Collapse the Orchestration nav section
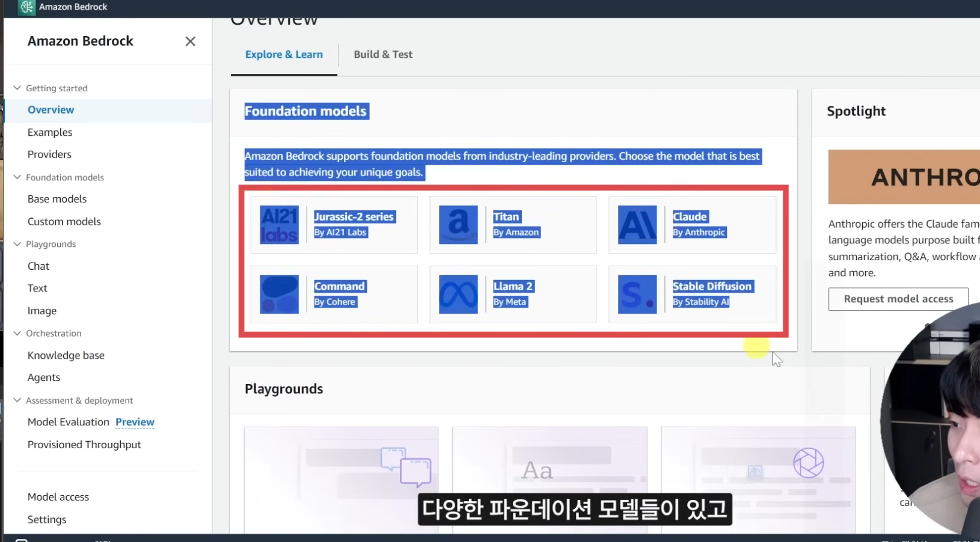Image resolution: width=980 pixels, height=542 pixels. [17, 333]
